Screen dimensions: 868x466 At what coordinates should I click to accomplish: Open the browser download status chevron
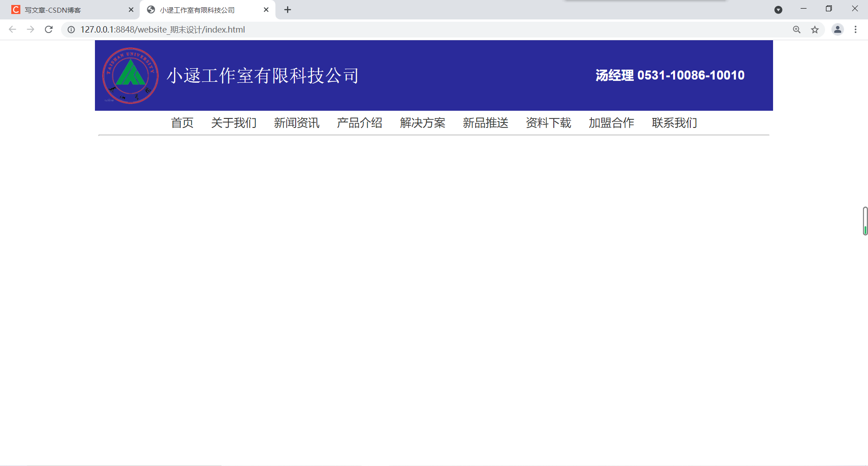[778, 9]
